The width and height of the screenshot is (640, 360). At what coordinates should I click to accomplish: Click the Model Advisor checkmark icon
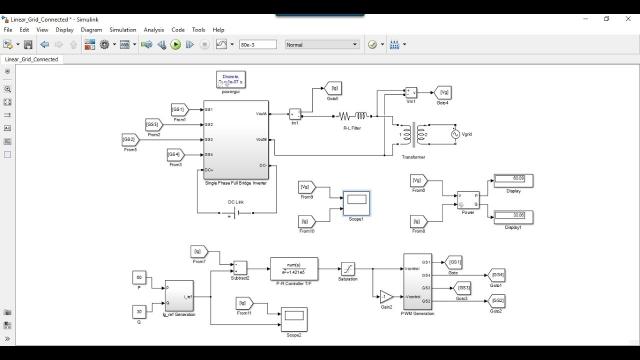click(x=372, y=44)
